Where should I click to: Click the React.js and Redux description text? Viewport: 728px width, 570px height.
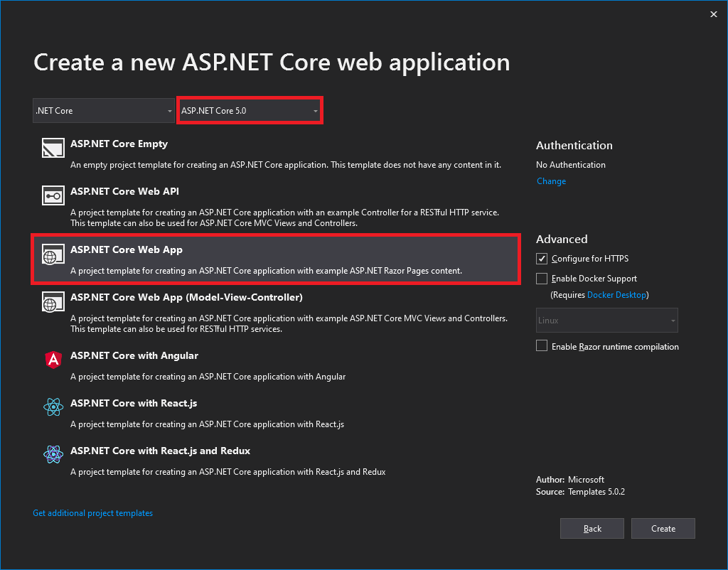click(x=228, y=472)
